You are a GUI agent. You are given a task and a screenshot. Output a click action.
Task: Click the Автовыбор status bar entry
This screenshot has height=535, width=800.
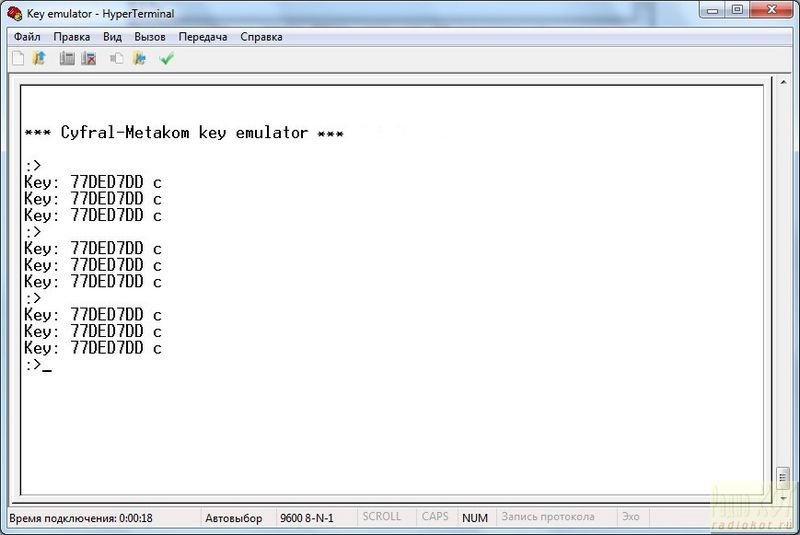coord(234,518)
